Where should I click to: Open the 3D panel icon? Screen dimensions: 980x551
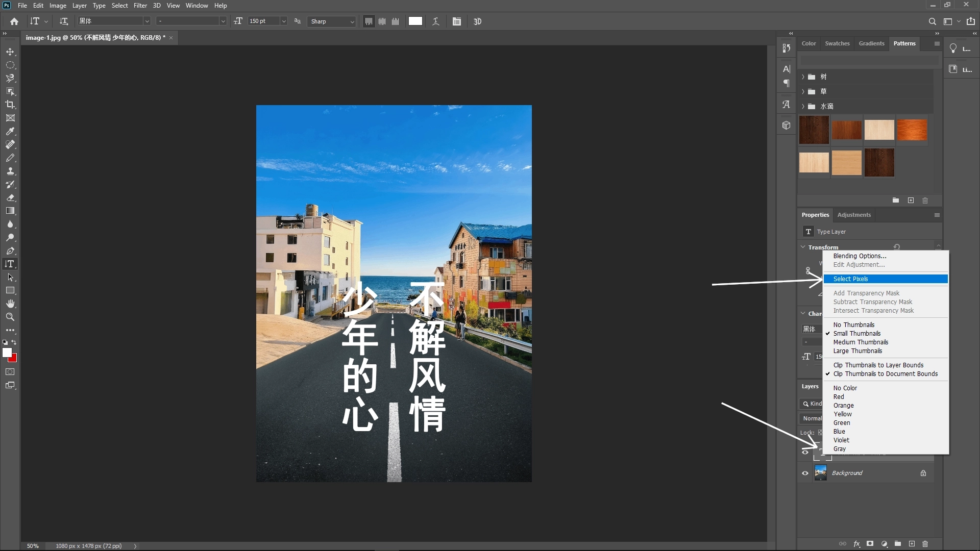786,125
